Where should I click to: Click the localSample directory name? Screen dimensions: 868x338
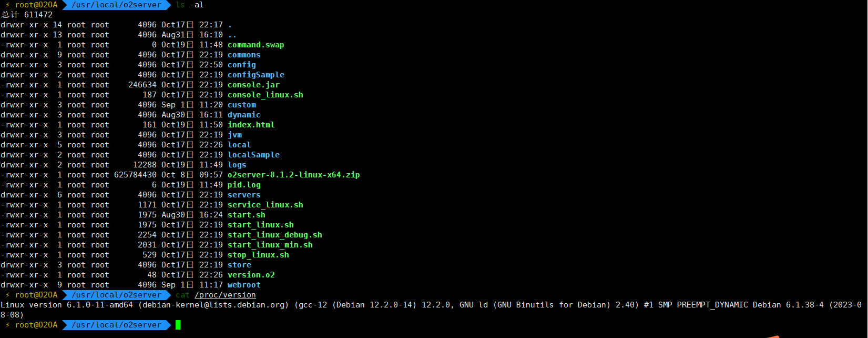tap(253, 155)
